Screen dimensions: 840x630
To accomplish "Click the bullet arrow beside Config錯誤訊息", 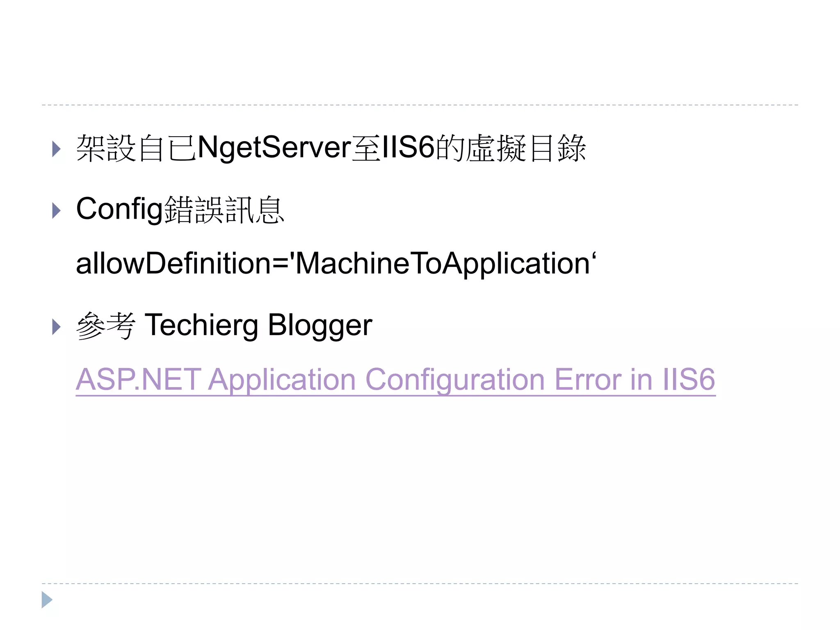I will (57, 210).
